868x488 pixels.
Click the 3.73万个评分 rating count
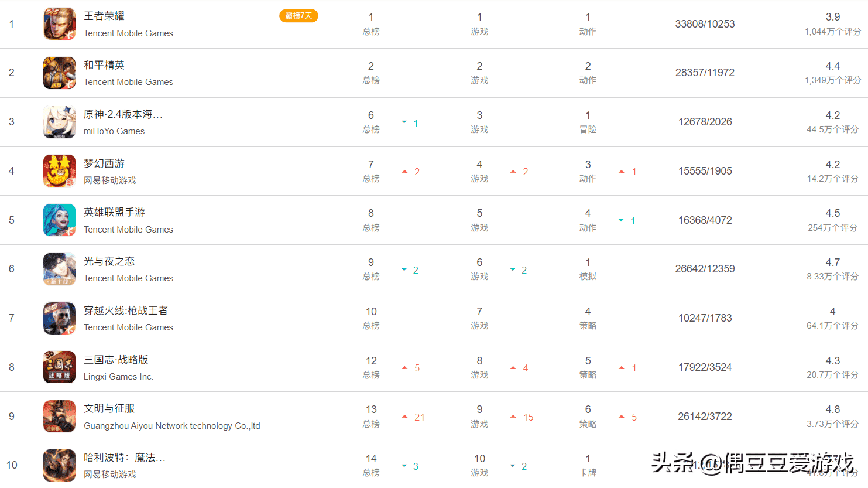pos(833,424)
